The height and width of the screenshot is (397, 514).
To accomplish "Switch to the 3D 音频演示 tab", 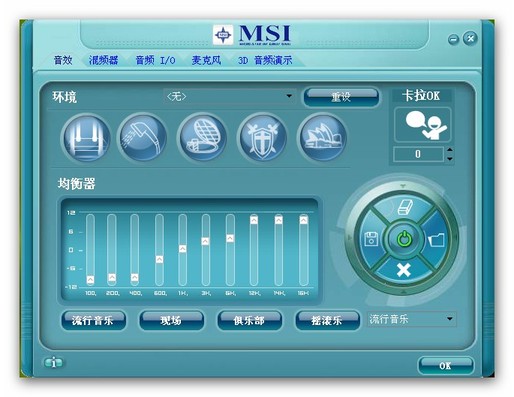I will click(265, 60).
